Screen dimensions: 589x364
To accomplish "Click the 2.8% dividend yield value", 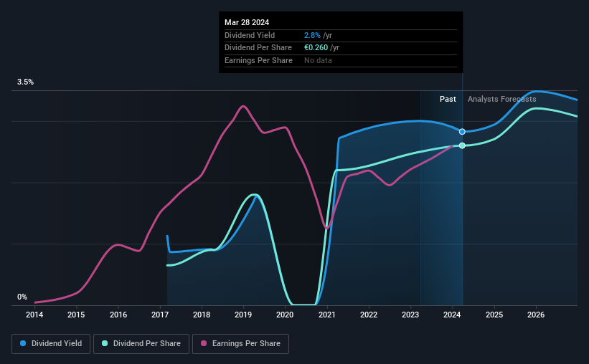I will coord(312,35).
